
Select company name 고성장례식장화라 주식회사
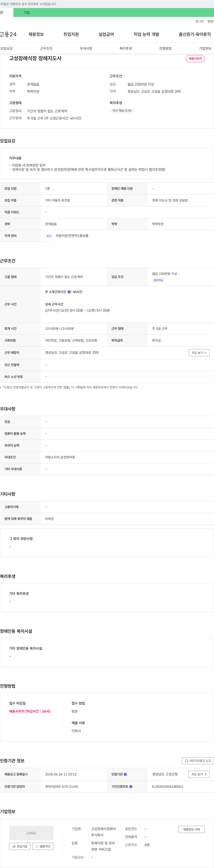tap(103, 832)
